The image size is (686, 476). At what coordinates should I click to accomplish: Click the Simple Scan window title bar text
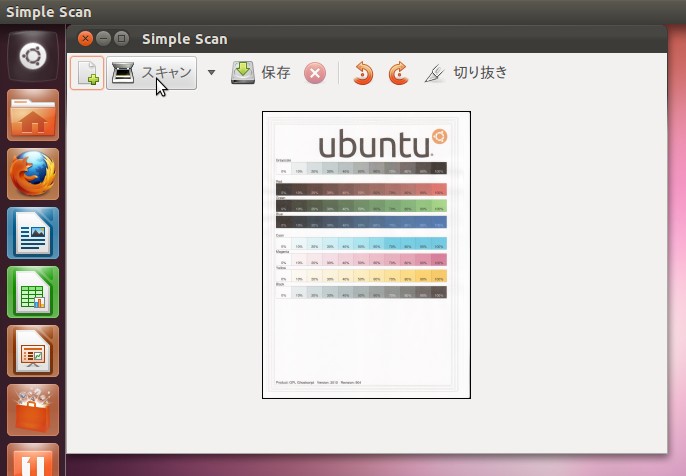(x=185, y=39)
